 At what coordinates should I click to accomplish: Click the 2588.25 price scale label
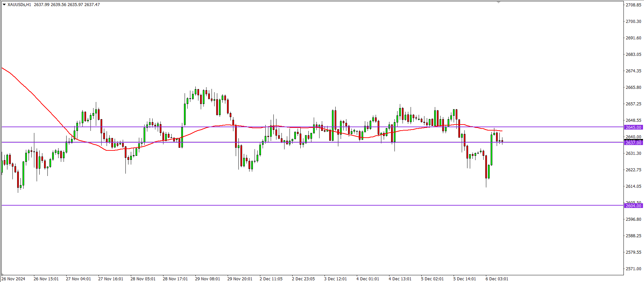point(633,236)
